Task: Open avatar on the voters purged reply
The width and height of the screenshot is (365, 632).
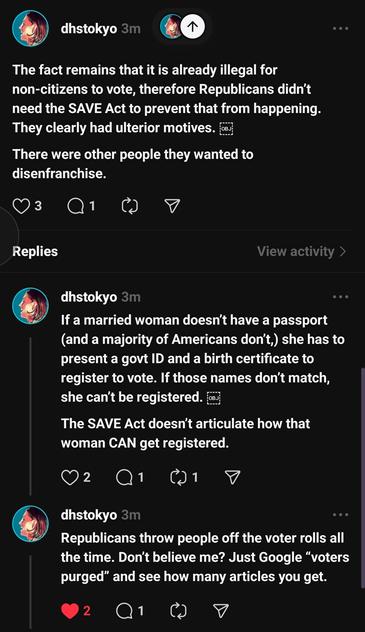Action: [30, 523]
